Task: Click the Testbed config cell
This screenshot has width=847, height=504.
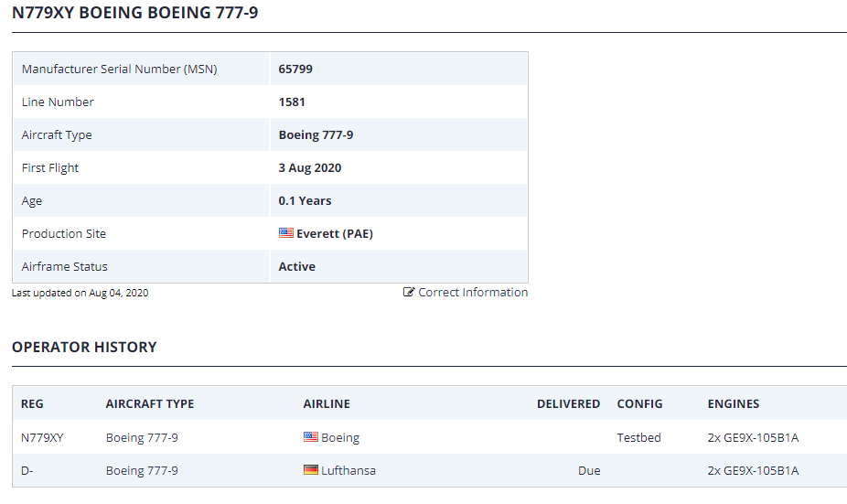Action: tap(638, 438)
